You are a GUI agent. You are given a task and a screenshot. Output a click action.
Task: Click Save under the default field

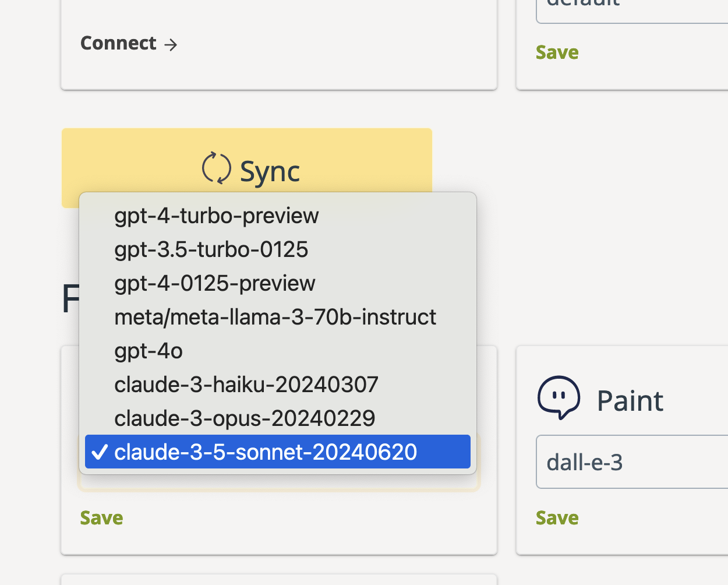[557, 52]
